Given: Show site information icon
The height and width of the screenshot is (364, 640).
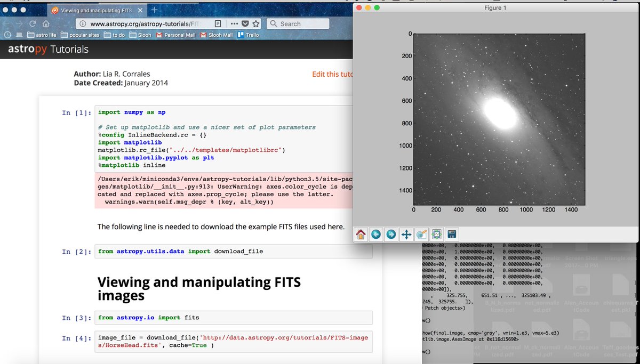Looking at the screenshot, I should [82, 23].
